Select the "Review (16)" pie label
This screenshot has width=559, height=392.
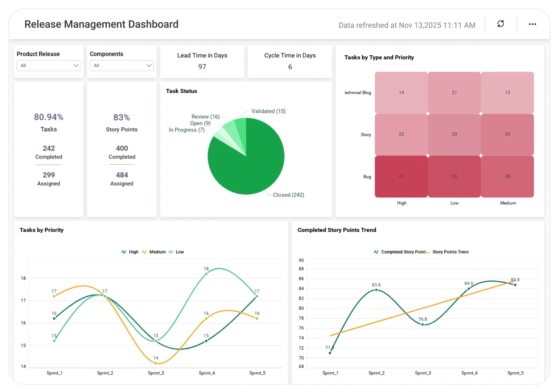205,117
